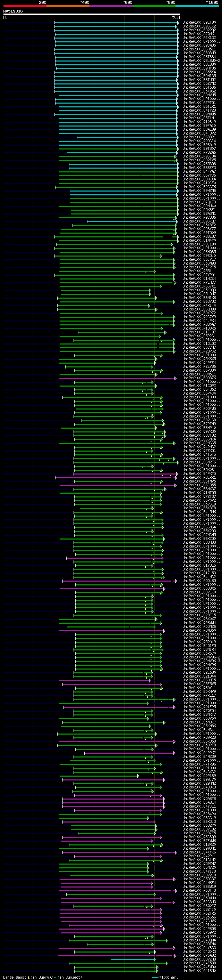Click the cyan ~100% identity legend segment

pyautogui.click(x=197, y=6)
